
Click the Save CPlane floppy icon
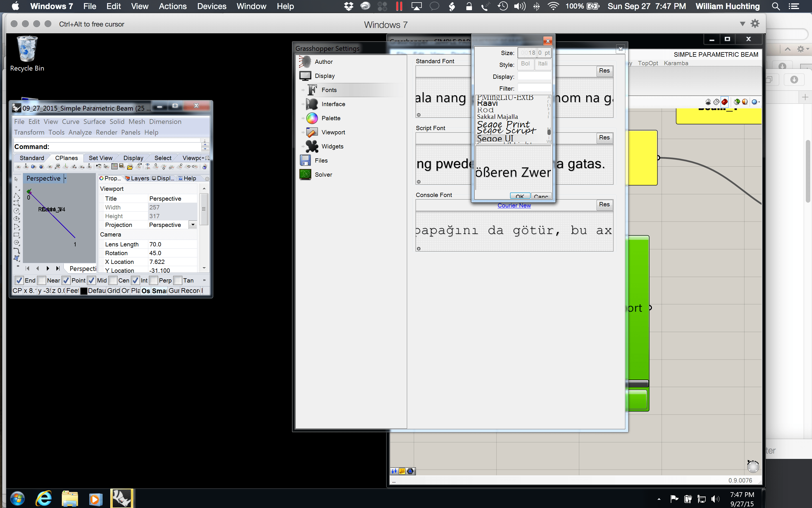122,167
